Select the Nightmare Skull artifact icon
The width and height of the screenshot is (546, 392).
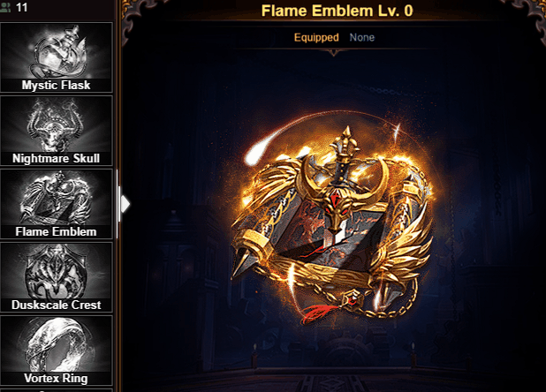pyautogui.click(x=56, y=131)
